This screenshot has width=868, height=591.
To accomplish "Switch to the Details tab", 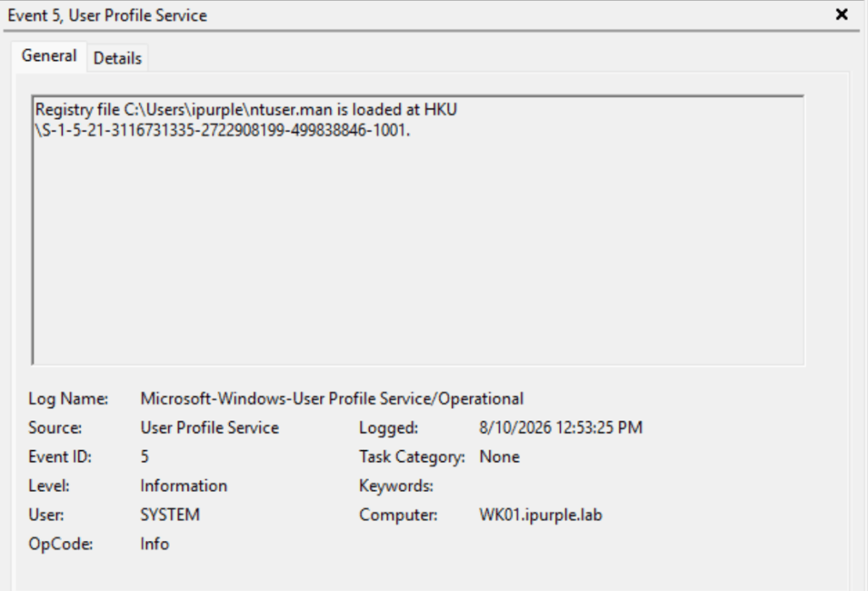I will tap(117, 59).
